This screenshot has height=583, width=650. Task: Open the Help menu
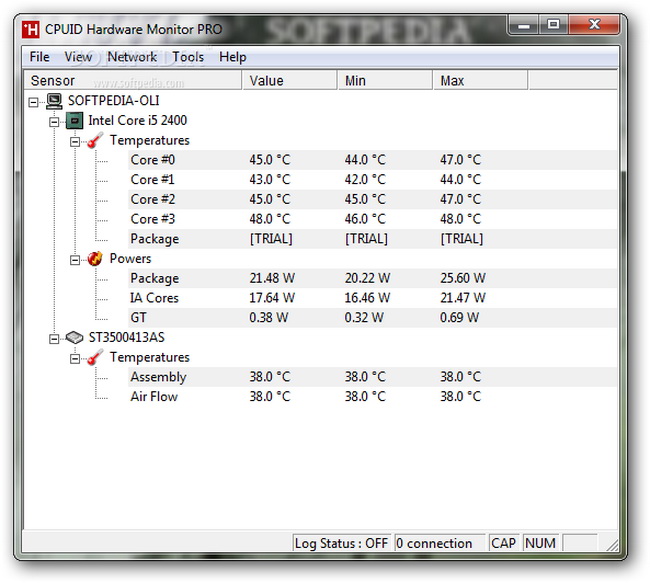tap(233, 57)
